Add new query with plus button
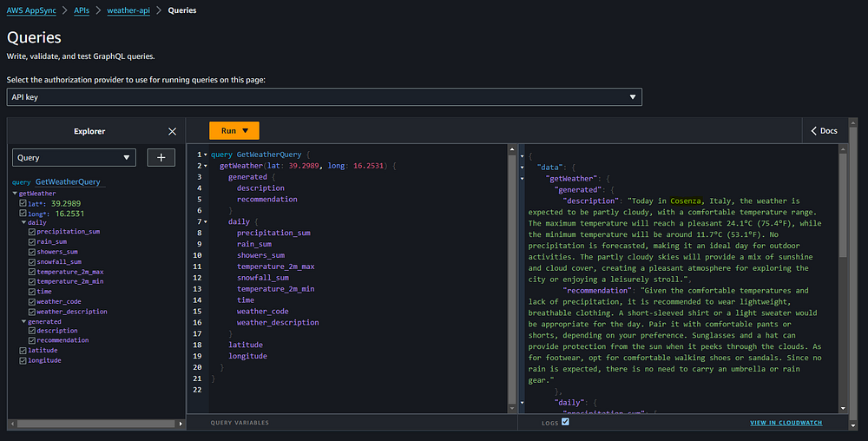This screenshot has width=868, height=441. coord(161,158)
